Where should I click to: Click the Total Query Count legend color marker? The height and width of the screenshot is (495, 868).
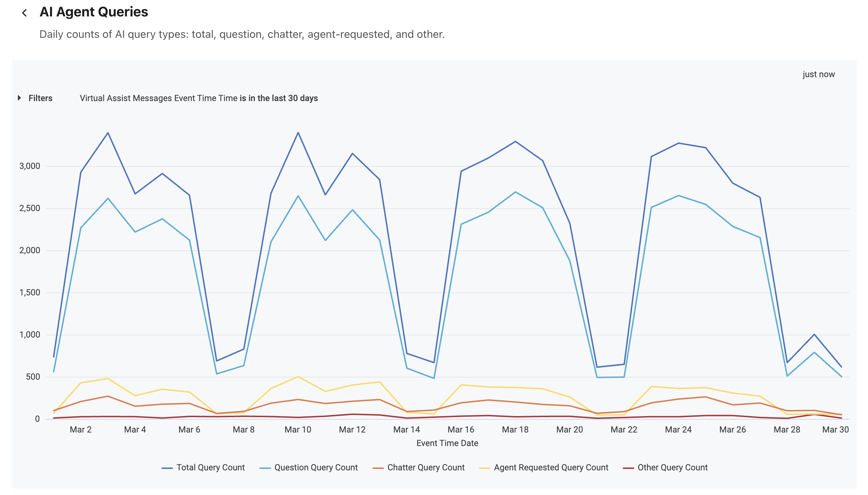(167, 467)
